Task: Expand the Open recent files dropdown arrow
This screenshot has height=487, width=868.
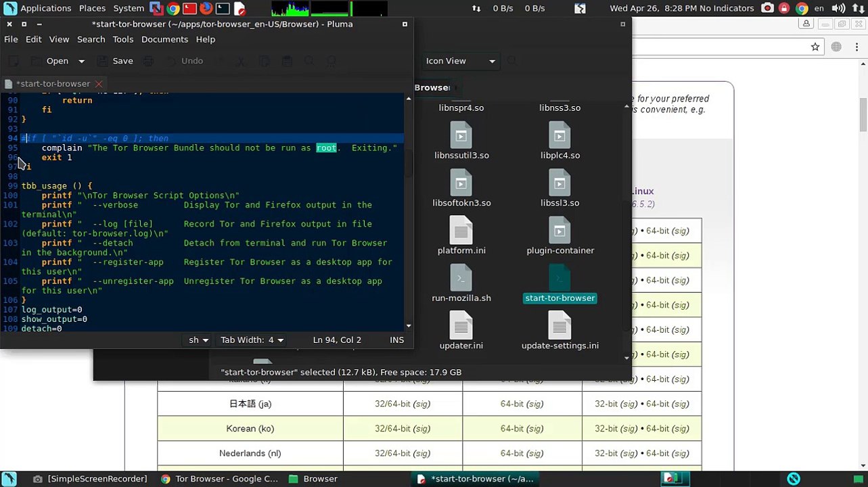Action: pos(81,61)
